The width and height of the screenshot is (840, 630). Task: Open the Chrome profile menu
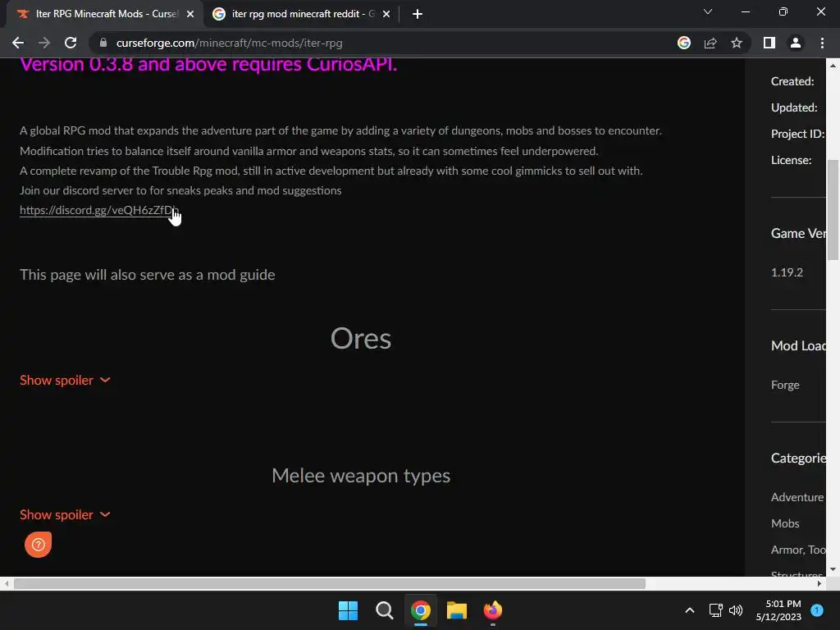pyautogui.click(x=796, y=43)
